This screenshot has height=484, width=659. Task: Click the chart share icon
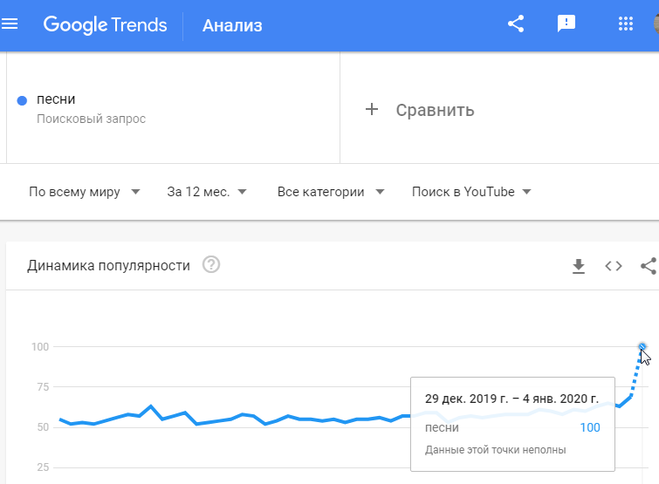pos(649,266)
